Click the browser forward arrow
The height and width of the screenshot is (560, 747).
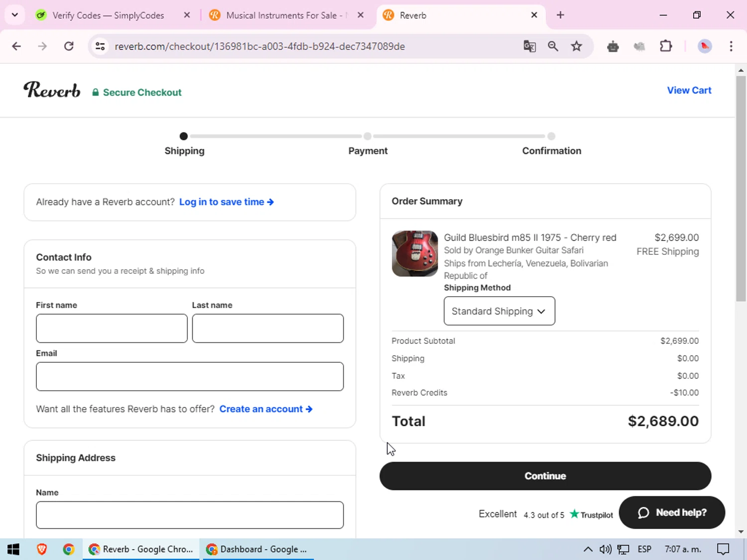click(x=42, y=46)
